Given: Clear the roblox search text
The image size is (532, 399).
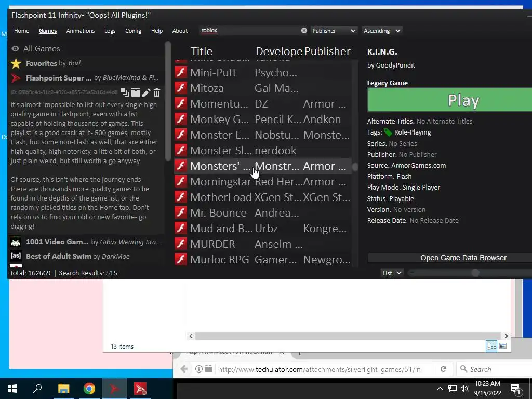Looking at the screenshot, I should point(304,31).
